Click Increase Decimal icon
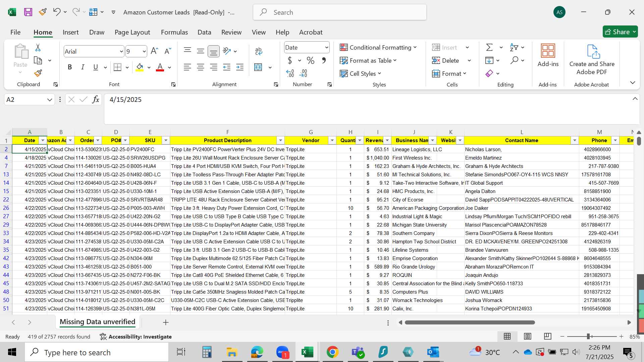 [290, 73]
